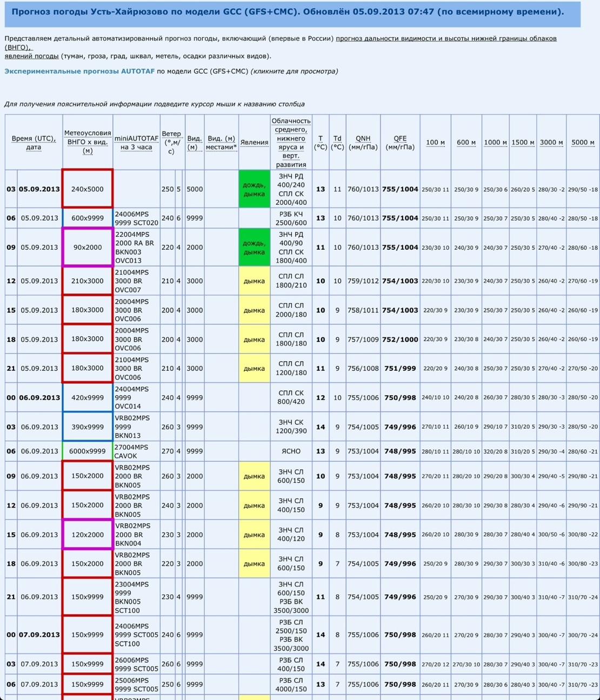Click the 240x5000 cell in the first row
The width and height of the screenshot is (600, 700).
click(x=88, y=189)
